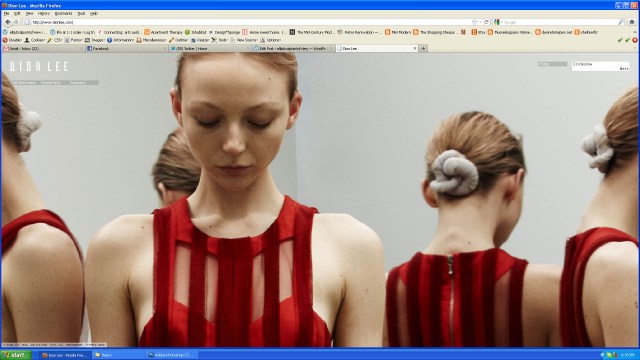The image size is (640, 360).
Task: Click the View Source toolbar item
Action: [x=244, y=40]
